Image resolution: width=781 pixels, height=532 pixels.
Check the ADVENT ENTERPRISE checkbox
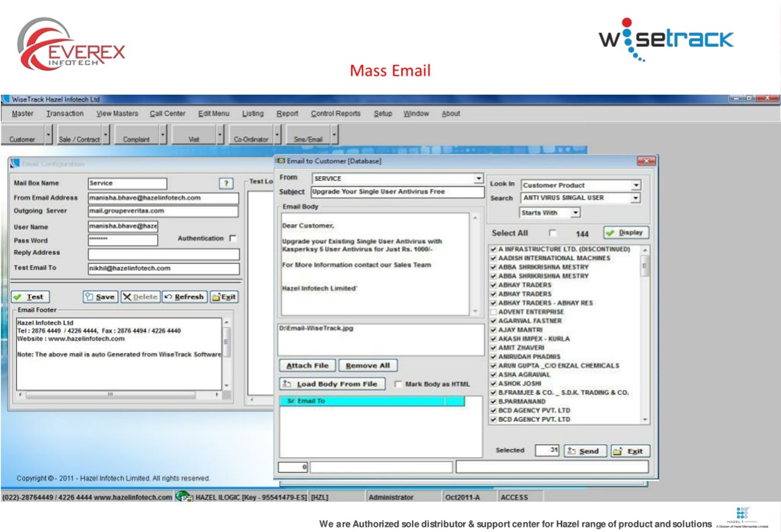pos(493,312)
